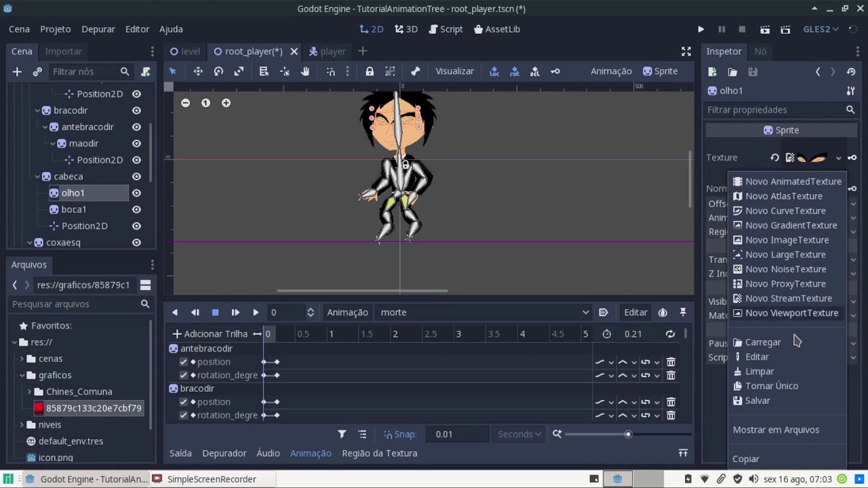Viewport: 868px width, 488px height.
Task: Select the Scale mode tool
Action: point(239,71)
